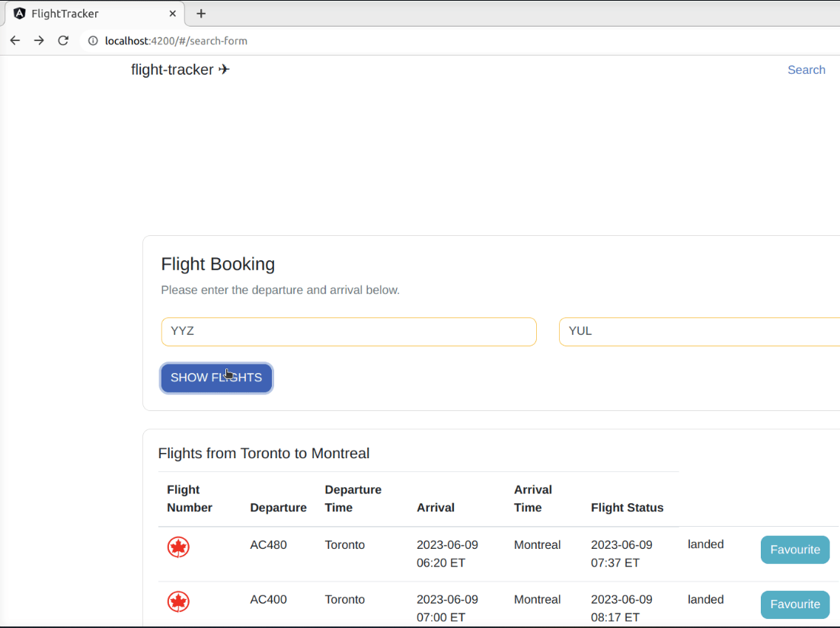
Task: Click the Flight Status column header
Action: 627,508
